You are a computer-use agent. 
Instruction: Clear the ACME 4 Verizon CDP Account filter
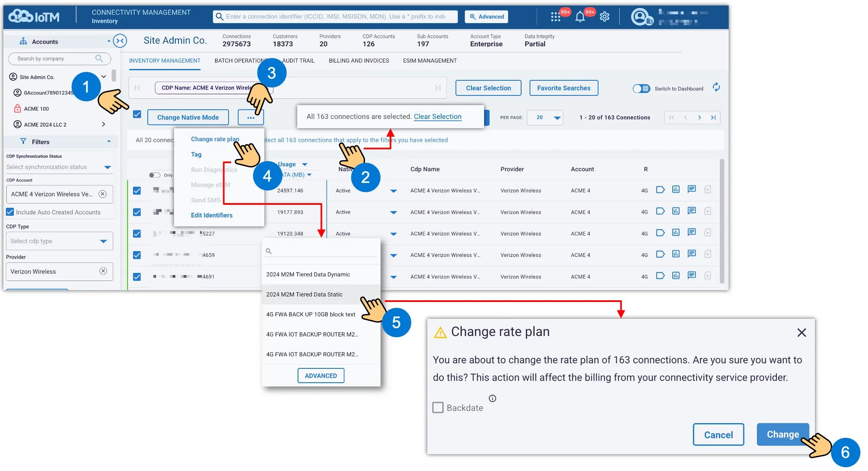click(102, 194)
